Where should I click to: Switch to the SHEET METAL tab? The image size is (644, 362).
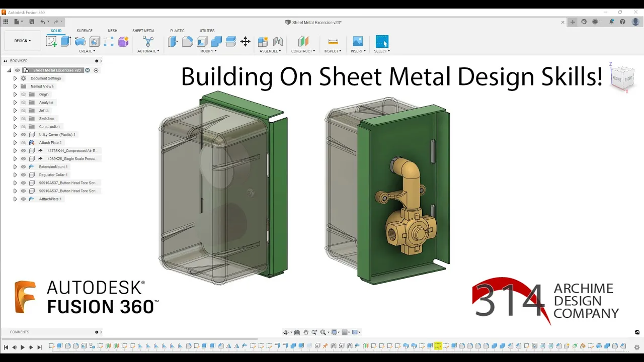(144, 31)
